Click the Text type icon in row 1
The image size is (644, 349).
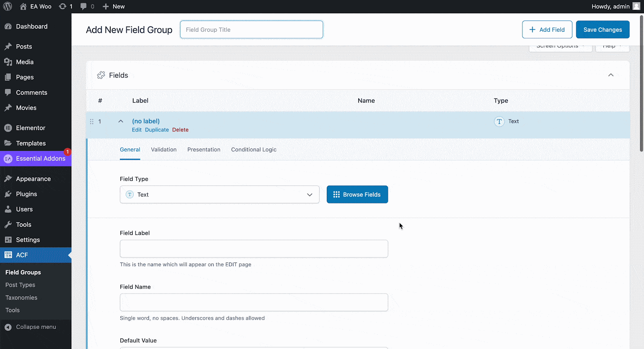499,121
